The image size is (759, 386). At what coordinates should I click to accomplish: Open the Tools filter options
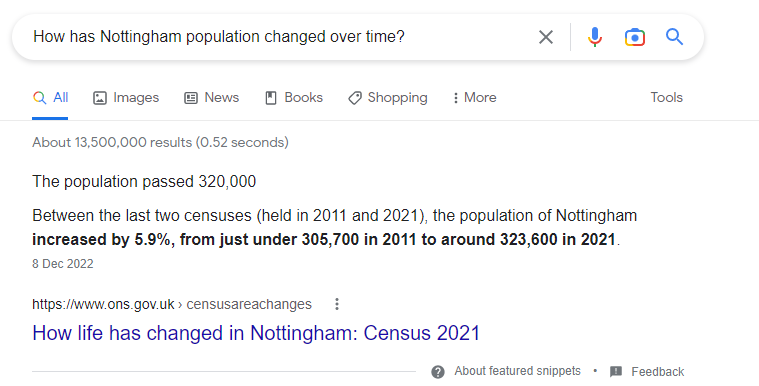point(667,97)
